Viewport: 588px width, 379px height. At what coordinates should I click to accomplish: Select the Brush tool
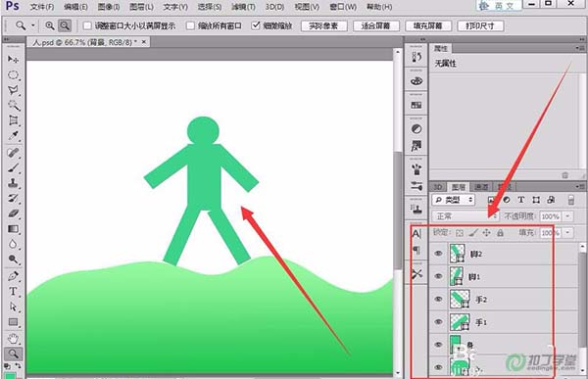click(x=13, y=167)
